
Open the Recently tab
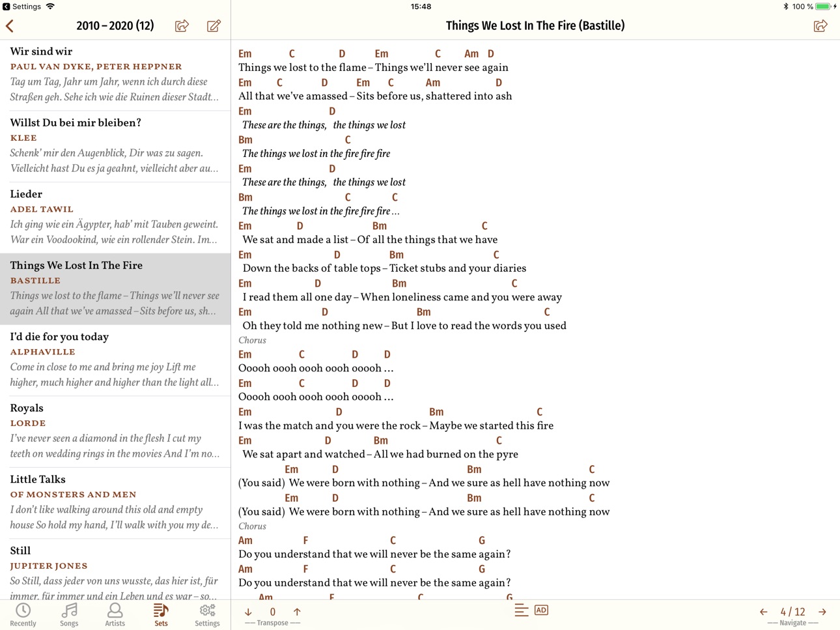click(x=23, y=614)
